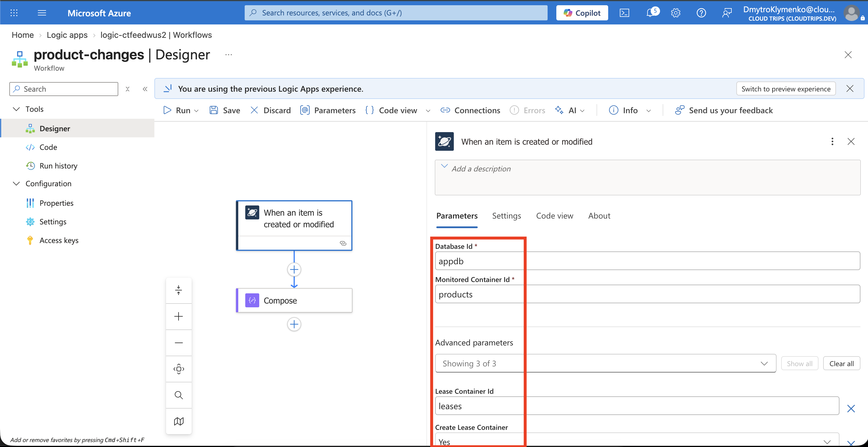The width and height of the screenshot is (868, 447).
Task: Open Code view from toolbar
Action: tap(391, 110)
